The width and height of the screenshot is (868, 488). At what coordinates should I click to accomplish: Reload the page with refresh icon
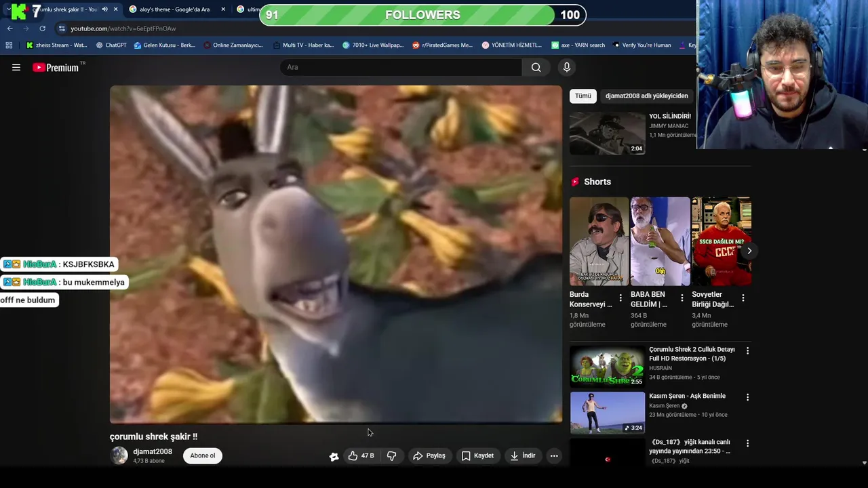point(42,28)
